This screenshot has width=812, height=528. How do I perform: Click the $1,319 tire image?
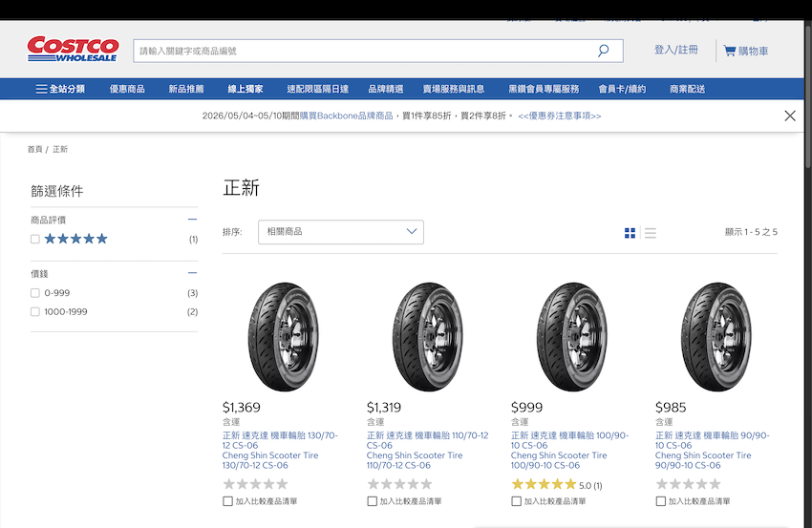(x=428, y=336)
